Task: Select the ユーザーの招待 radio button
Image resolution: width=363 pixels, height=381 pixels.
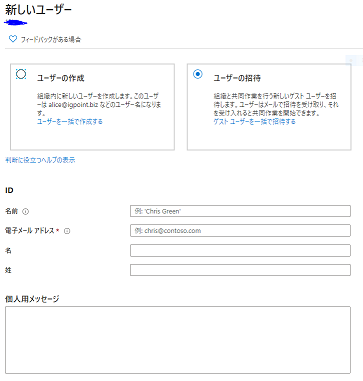Action: pyautogui.click(x=198, y=74)
